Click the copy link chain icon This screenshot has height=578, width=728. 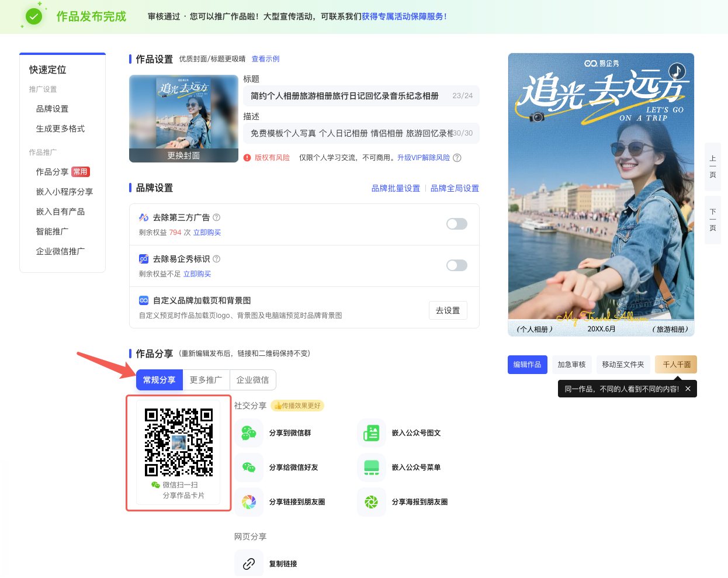coord(249,564)
